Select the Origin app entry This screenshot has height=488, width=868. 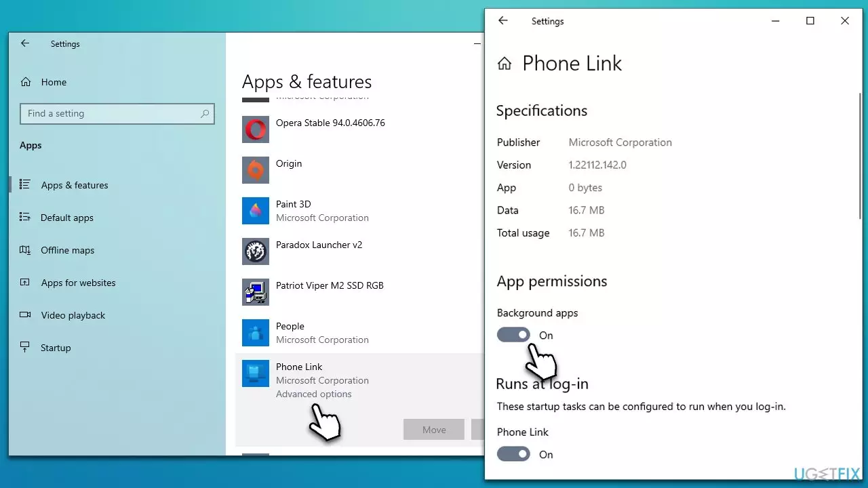tap(289, 163)
